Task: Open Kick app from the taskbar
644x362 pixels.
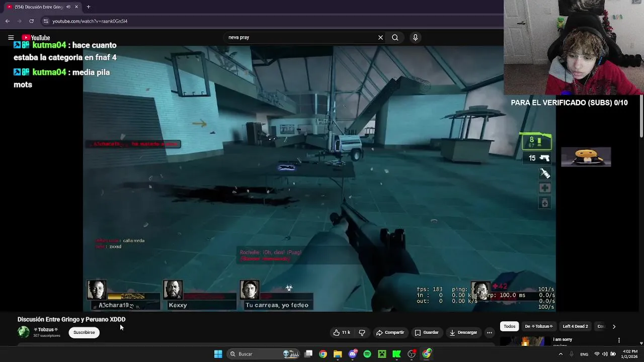Action: click(x=396, y=354)
